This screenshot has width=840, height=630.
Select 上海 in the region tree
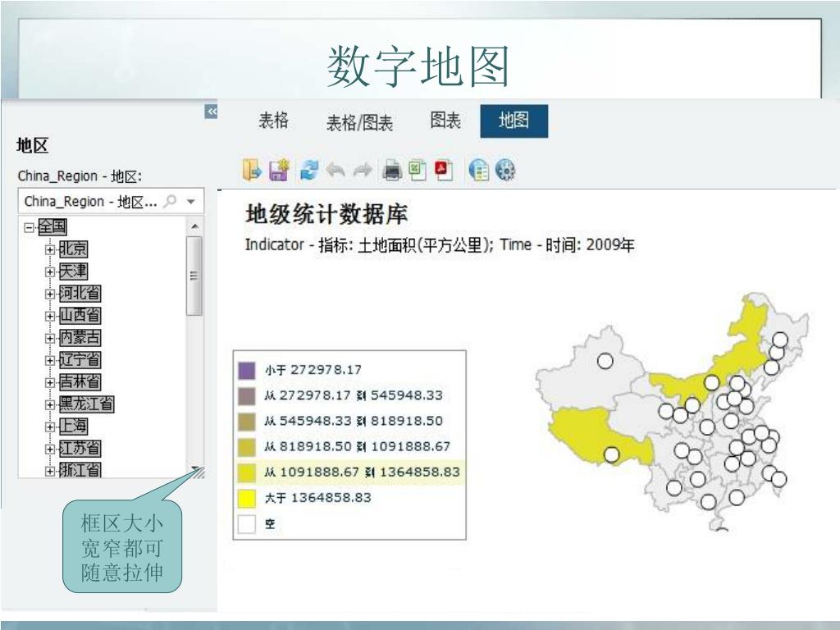point(73,427)
